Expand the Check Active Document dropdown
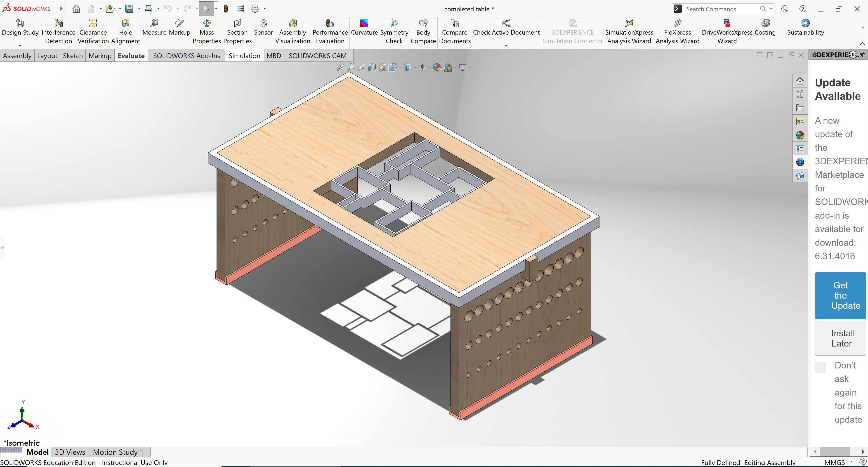868x467 pixels. pos(506,45)
